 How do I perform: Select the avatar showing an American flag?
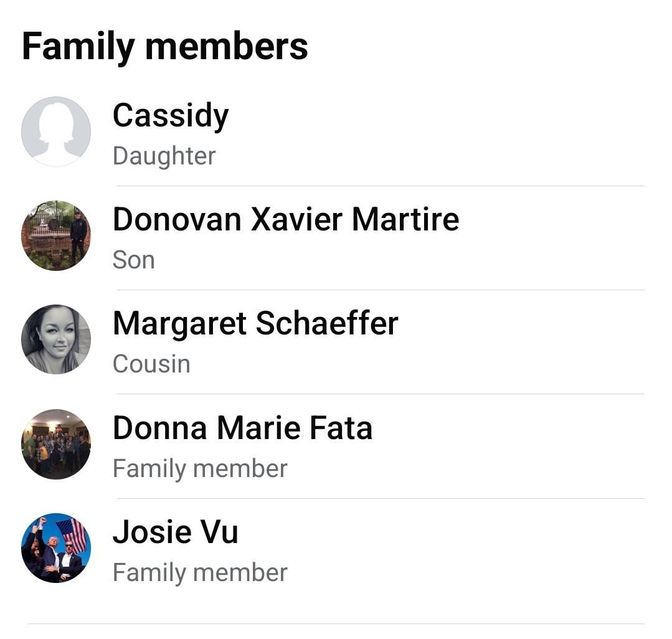56,548
